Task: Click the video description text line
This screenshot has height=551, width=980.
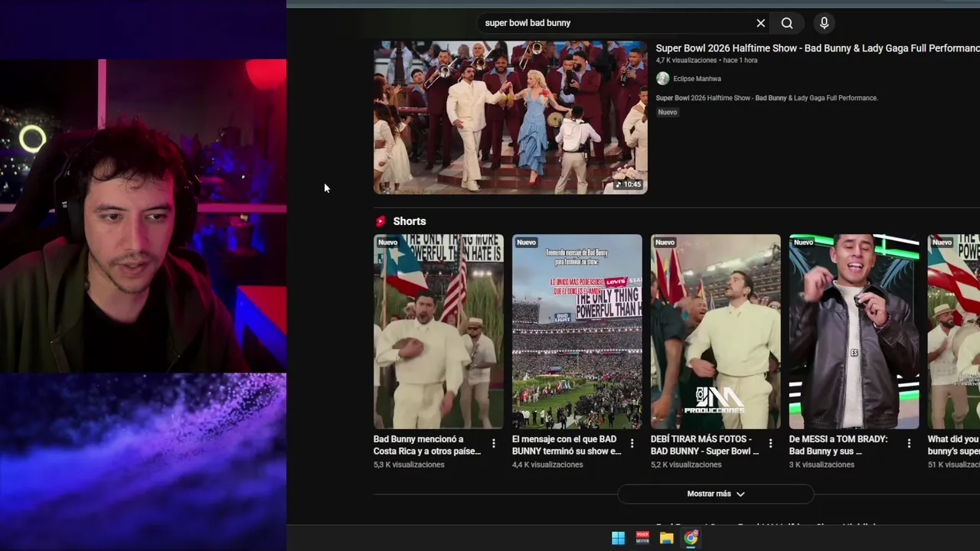Action: coord(766,98)
